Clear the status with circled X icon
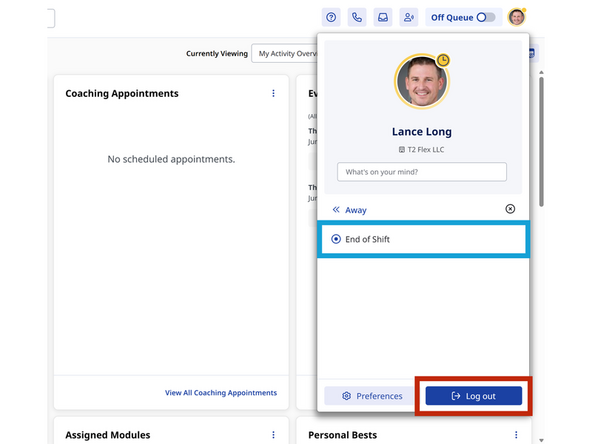This screenshot has height=444, width=592. coord(510,209)
